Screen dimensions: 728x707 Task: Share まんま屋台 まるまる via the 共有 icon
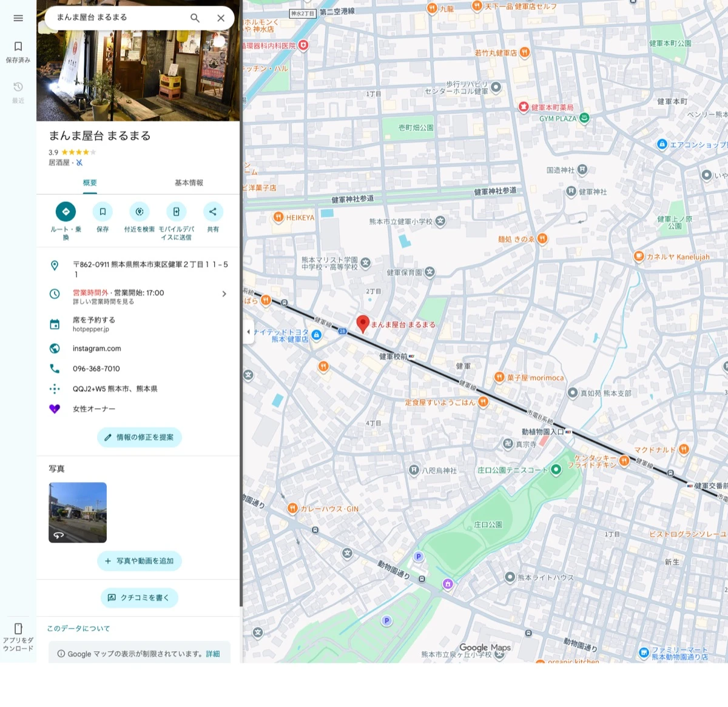(x=213, y=212)
